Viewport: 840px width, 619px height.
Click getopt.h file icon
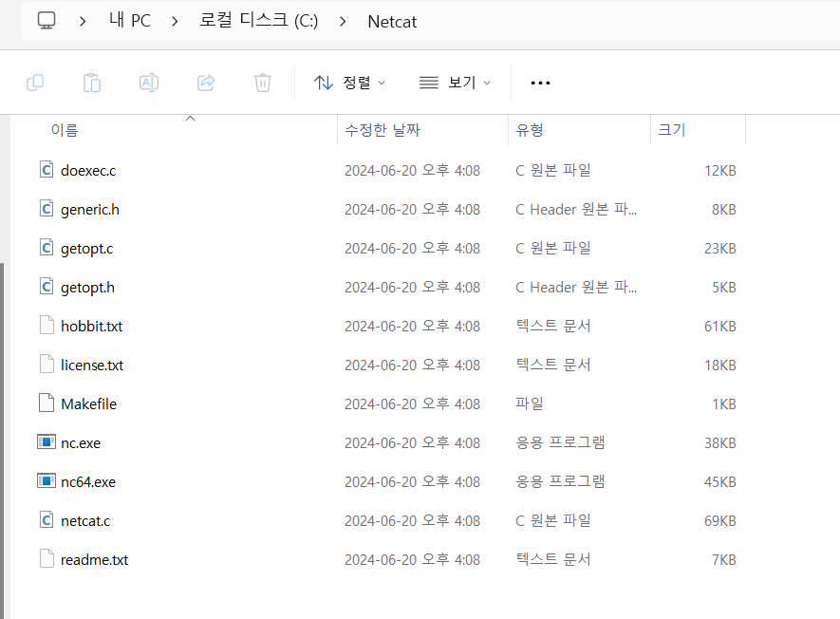click(47, 287)
